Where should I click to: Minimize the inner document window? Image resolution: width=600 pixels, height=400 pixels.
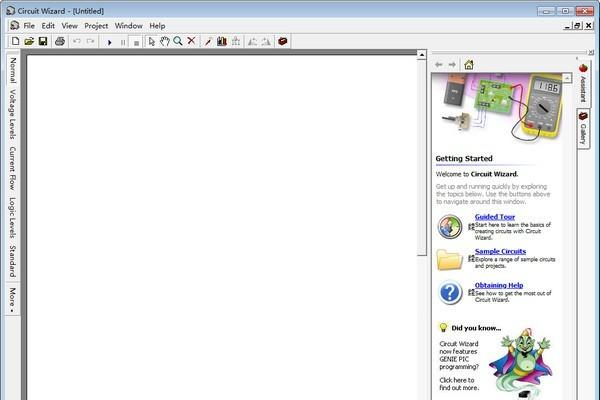pos(567,26)
